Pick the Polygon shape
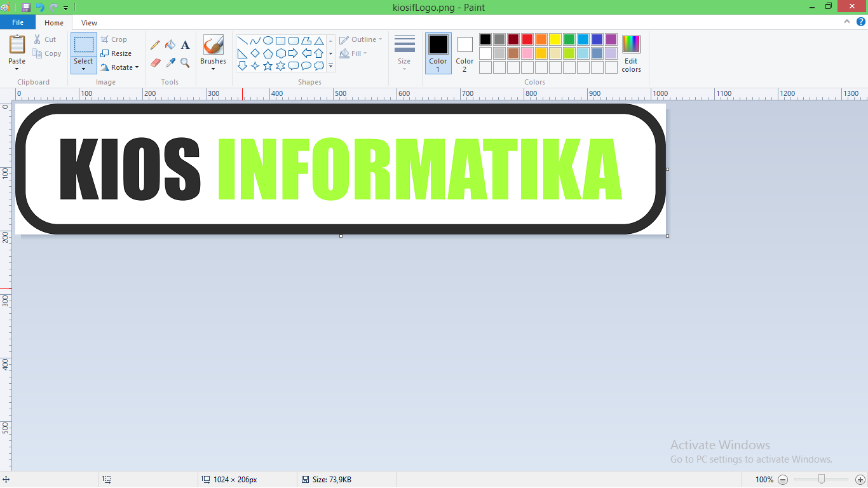 (306, 41)
